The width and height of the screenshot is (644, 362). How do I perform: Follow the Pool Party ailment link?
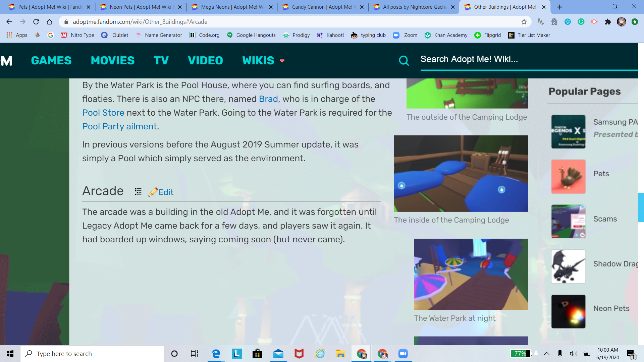click(x=119, y=127)
